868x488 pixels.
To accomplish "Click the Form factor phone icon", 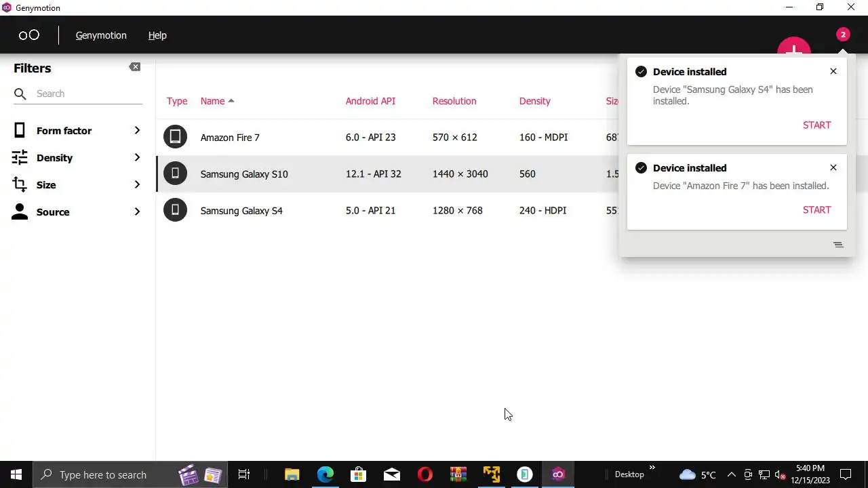I will (x=20, y=130).
